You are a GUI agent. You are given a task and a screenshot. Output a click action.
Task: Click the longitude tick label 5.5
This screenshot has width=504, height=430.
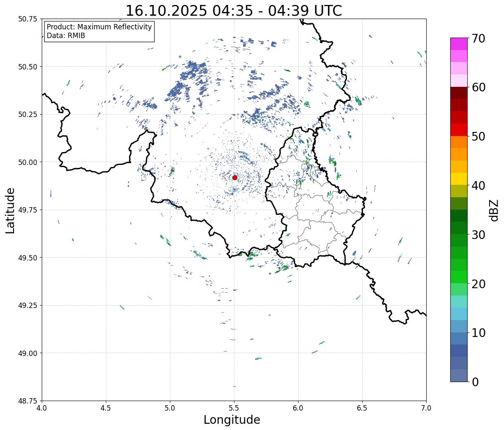pyautogui.click(x=234, y=408)
